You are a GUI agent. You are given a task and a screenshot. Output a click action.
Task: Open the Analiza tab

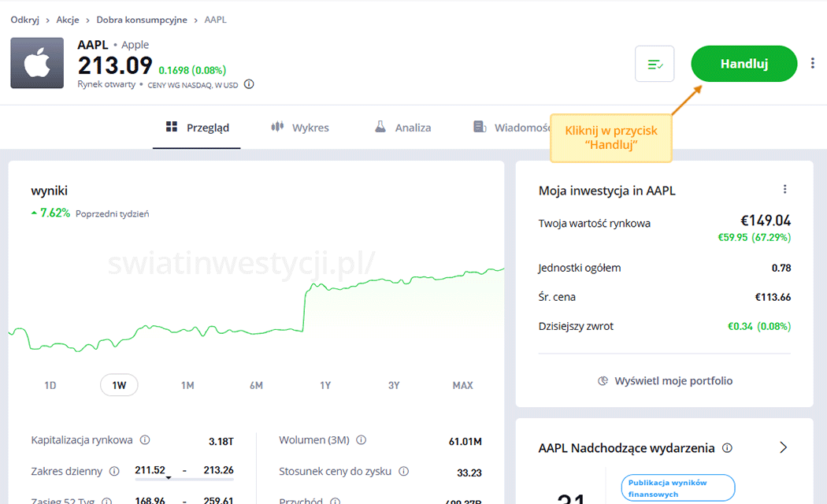(402, 128)
